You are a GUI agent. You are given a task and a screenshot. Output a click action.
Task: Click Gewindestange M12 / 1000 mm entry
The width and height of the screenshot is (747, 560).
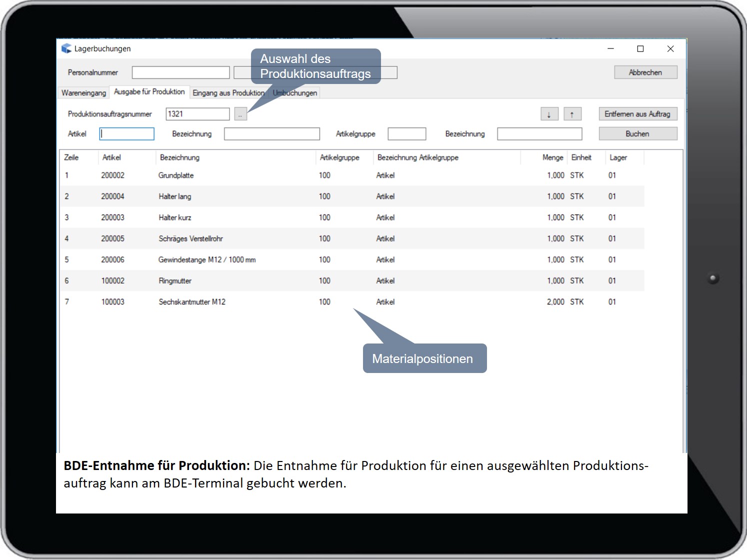point(207,259)
